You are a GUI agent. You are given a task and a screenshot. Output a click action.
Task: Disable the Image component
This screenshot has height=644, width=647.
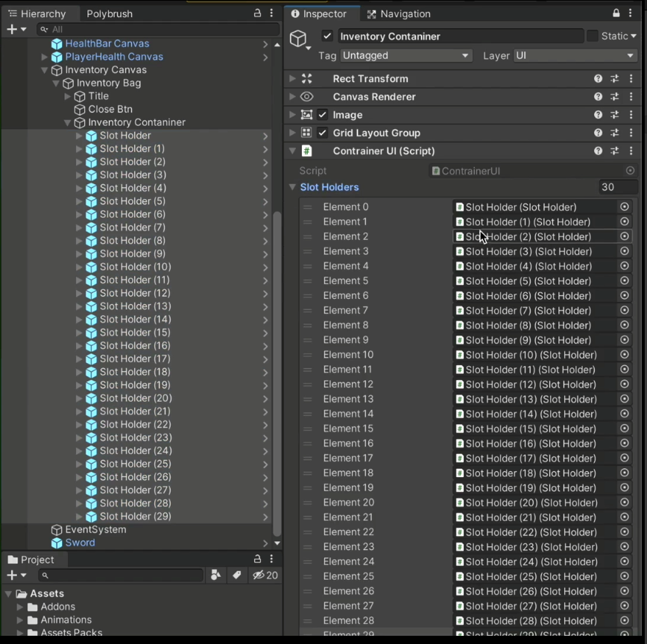[323, 114]
